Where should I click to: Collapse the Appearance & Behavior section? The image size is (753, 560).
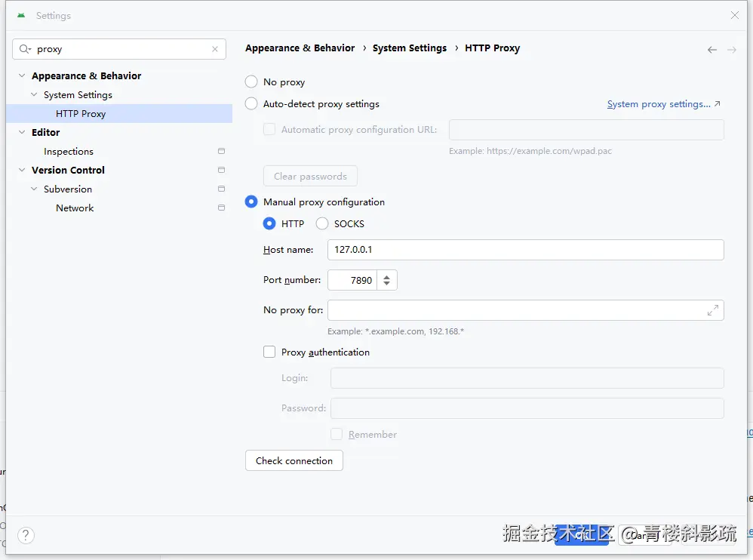[x=22, y=76]
